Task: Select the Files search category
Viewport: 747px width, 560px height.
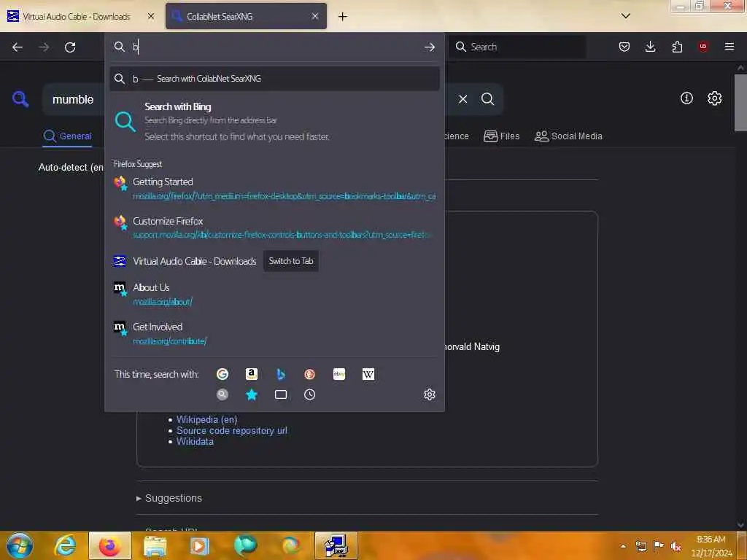Action: (x=501, y=136)
